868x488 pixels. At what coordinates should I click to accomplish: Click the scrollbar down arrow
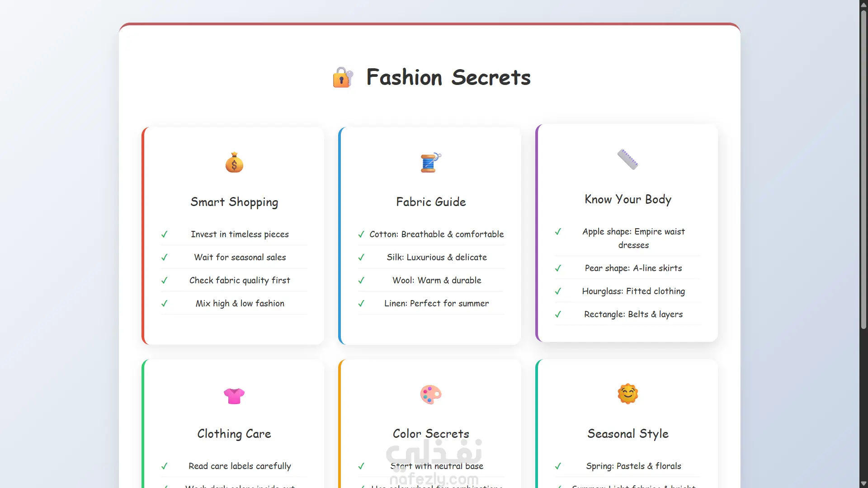(x=863, y=483)
